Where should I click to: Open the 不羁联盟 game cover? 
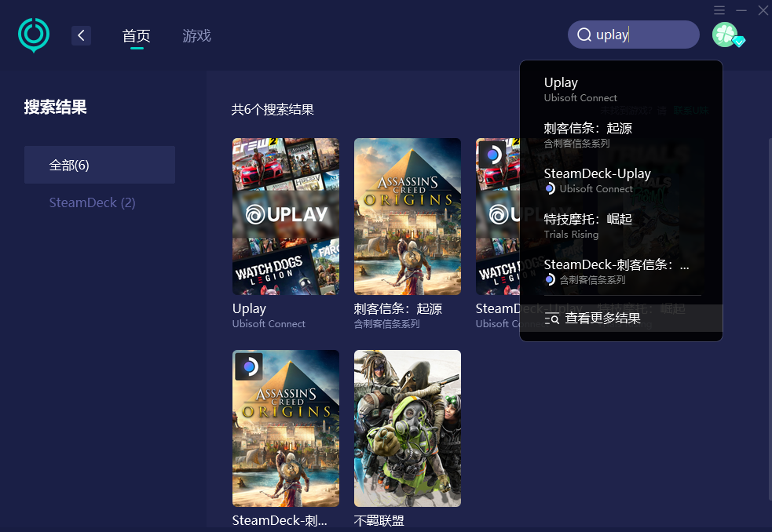click(407, 428)
